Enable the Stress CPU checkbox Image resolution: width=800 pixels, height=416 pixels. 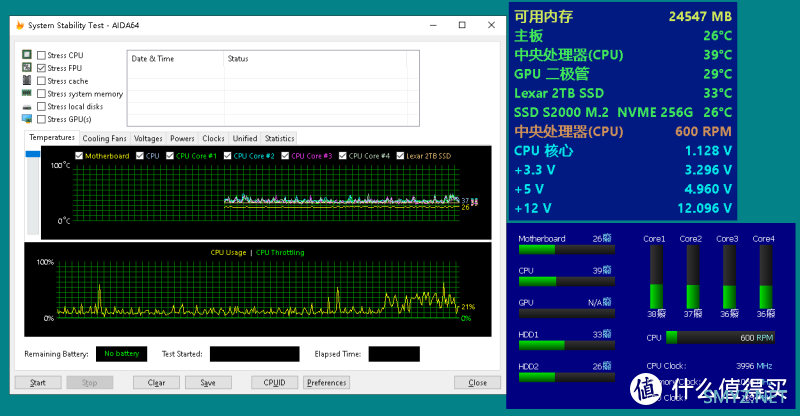pyautogui.click(x=41, y=55)
